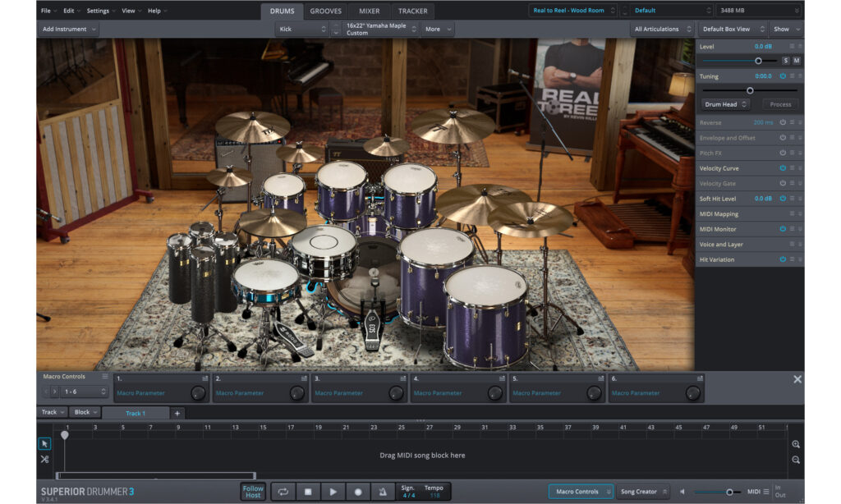Toggle the Velocity Curve power button

pos(783,167)
